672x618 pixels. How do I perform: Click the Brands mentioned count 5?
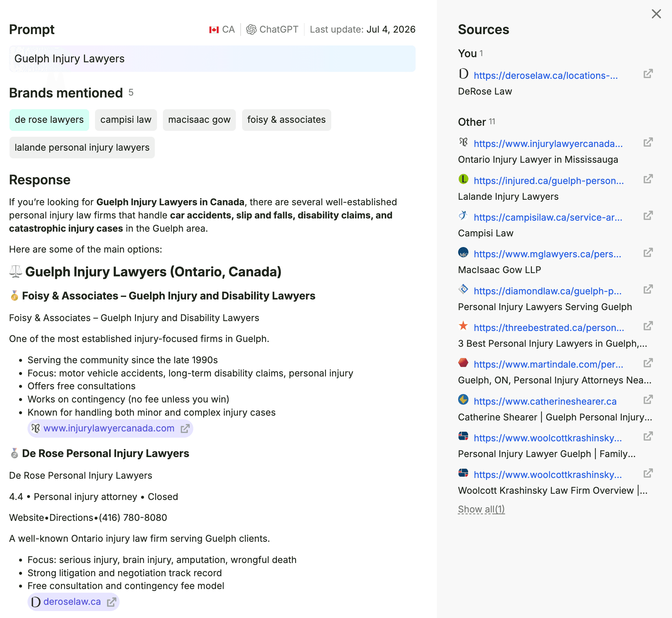point(131,92)
